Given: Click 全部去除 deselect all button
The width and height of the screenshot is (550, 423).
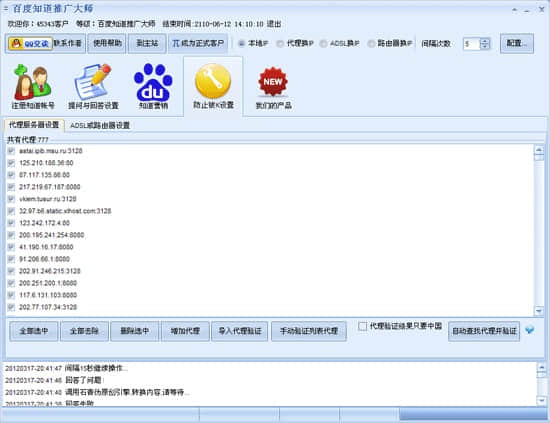Looking at the screenshot, I should pyautogui.click(x=84, y=331).
